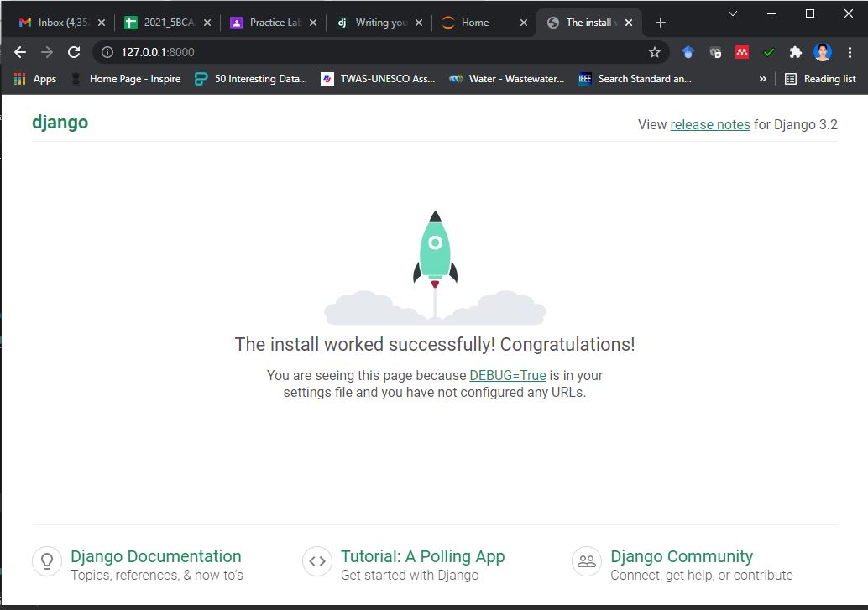Click the forward navigation arrow
The height and width of the screenshot is (610, 868).
47,52
